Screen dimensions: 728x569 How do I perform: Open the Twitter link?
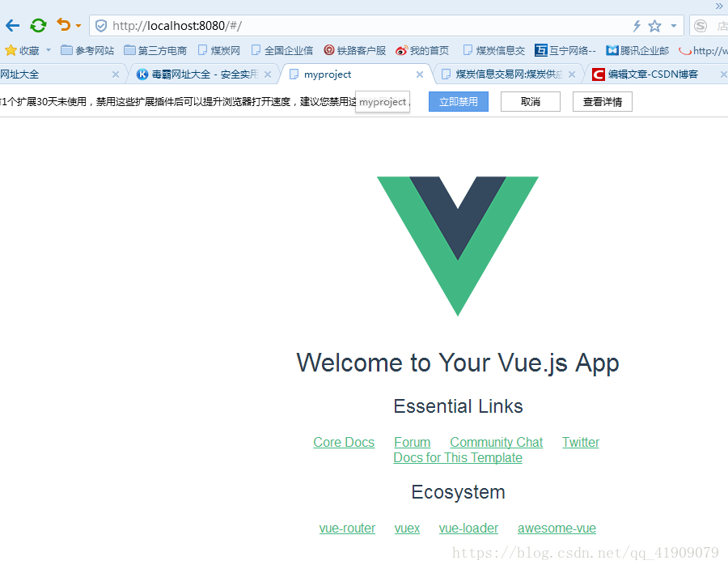click(580, 442)
